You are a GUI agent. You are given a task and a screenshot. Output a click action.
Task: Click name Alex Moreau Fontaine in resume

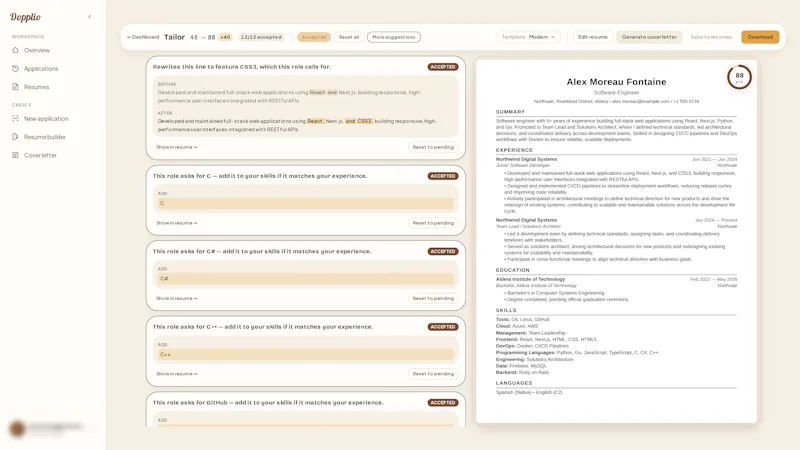pos(616,82)
